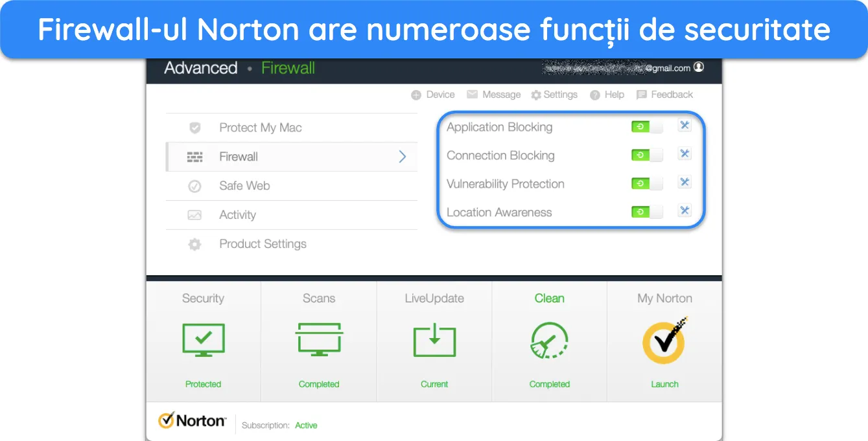The width and height of the screenshot is (868, 441).
Task: Click the Active subscription status link
Action: (x=306, y=425)
